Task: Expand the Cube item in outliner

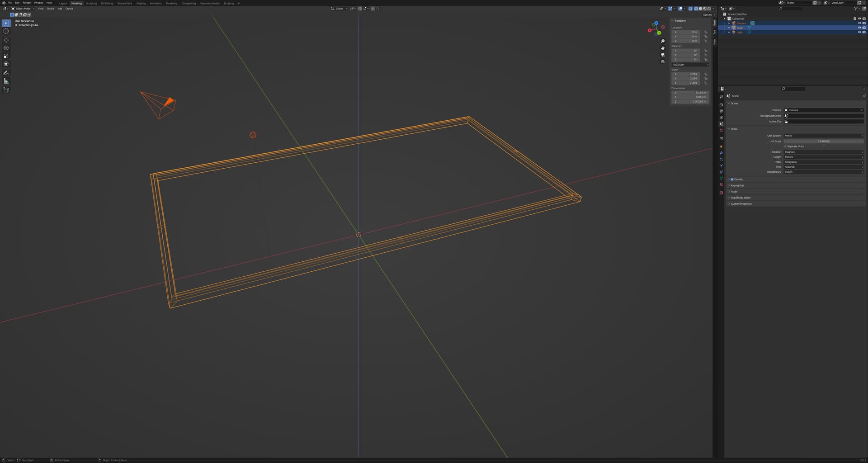Action: click(x=729, y=28)
